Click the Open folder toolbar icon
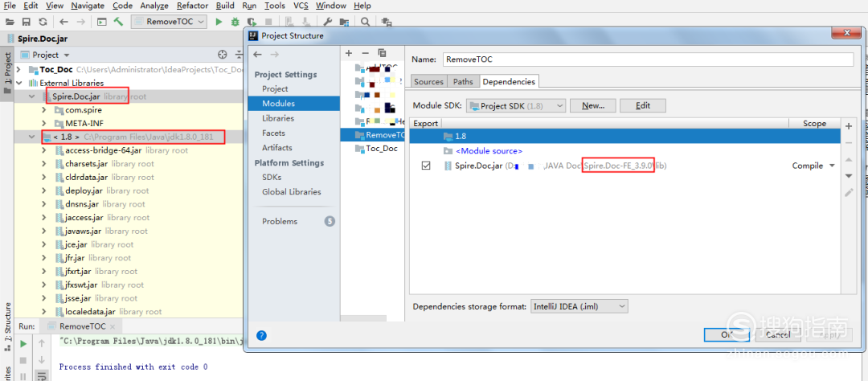Image resolution: width=868 pixels, height=381 pixels. (x=9, y=22)
